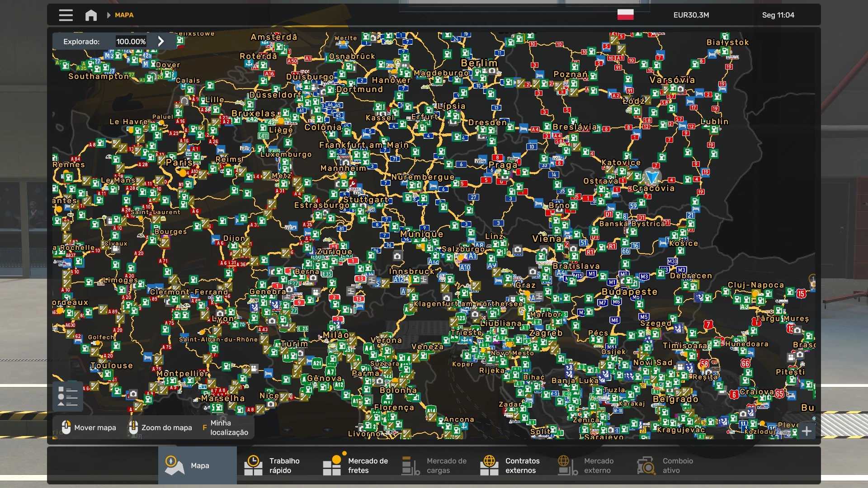Open Comboio ativo icon
The height and width of the screenshot is (488, 868).
646,465
